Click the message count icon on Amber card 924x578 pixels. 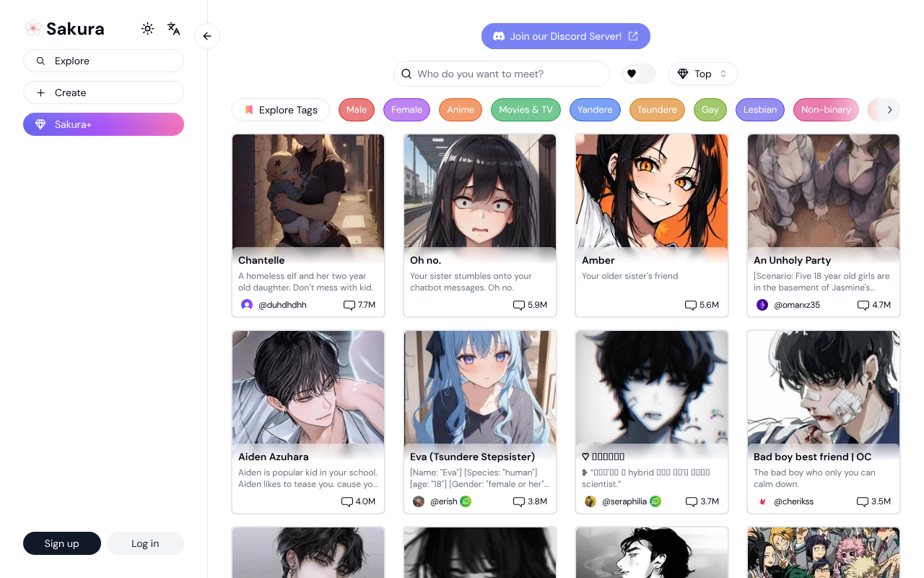[690, 305]
